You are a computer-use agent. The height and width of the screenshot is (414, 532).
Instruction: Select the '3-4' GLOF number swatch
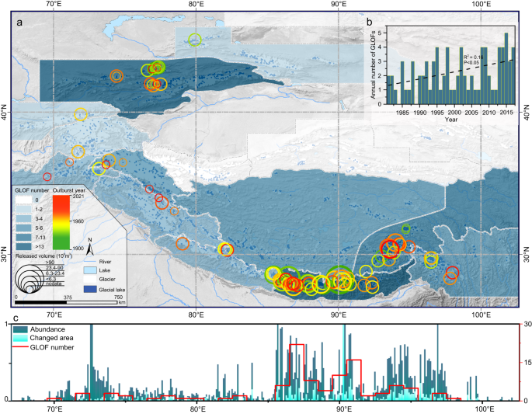point(24,219)
